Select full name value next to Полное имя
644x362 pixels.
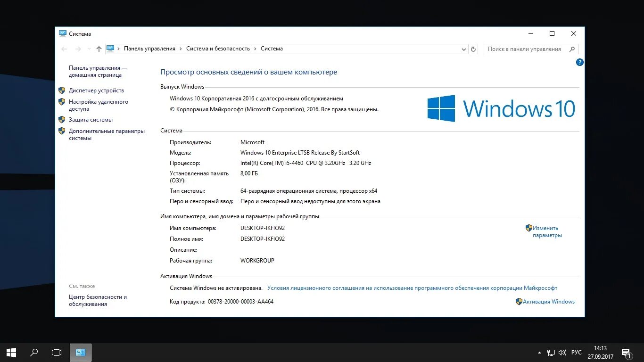(263, 239)
